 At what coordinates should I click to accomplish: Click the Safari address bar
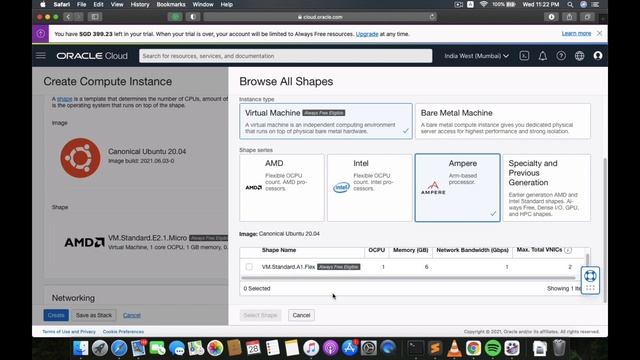click(320, 17)
